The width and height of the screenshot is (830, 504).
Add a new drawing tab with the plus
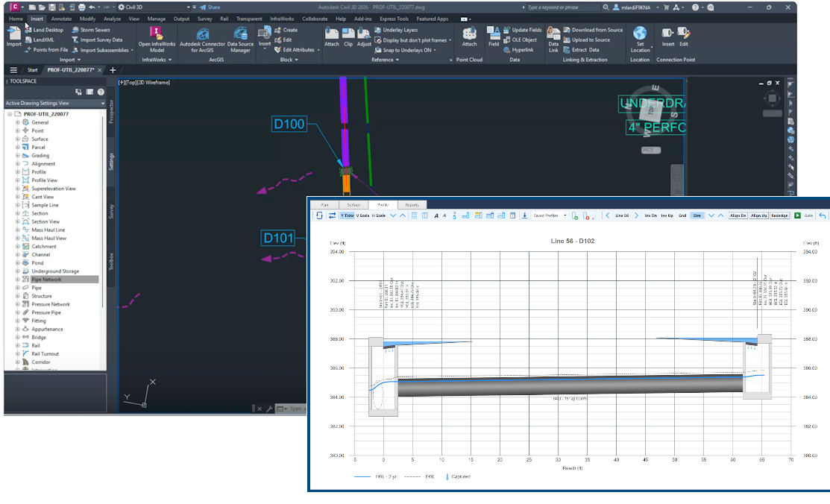tap(113, 70)
